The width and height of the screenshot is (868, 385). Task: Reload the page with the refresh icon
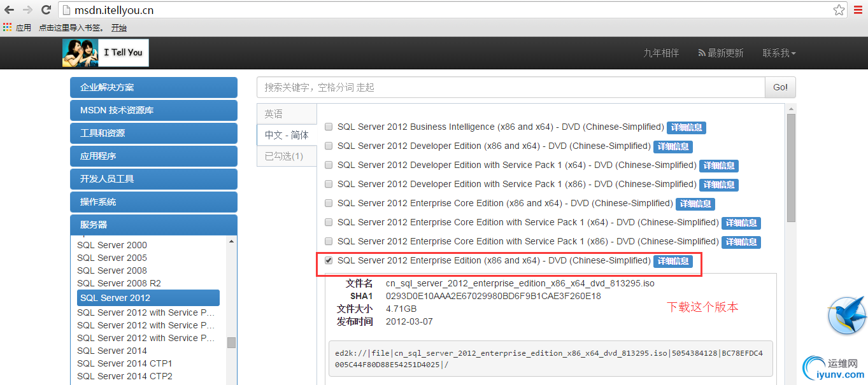[x=46, y=10]
